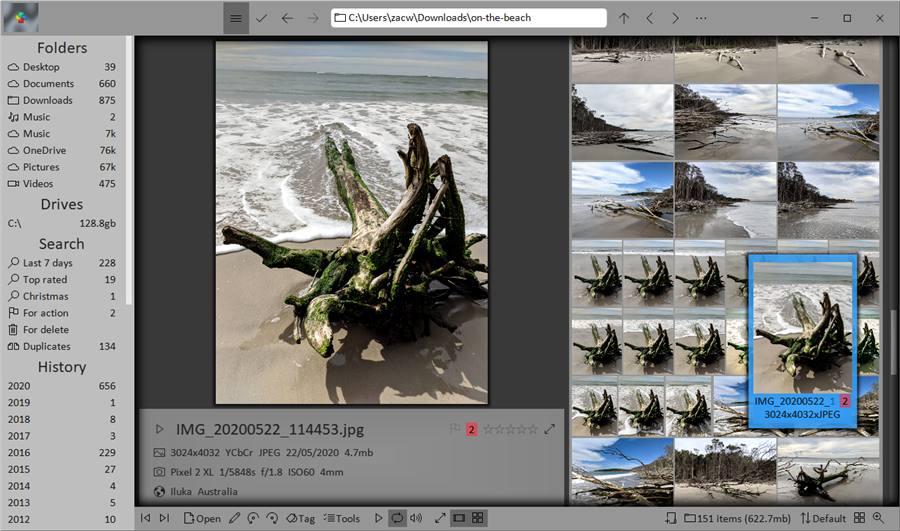Click the add panel icon in status bar
Viewport: 900px width, 531px height.
670,518
